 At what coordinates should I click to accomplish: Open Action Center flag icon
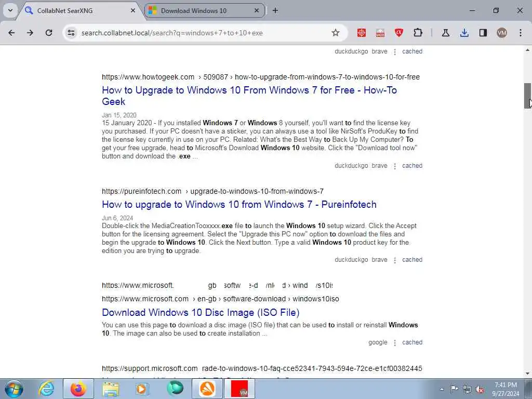[454, 389]
